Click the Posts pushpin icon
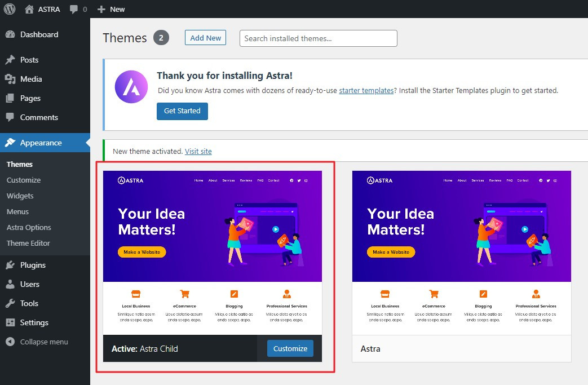Image resolution: width=588 pixels, height=385 pixels. click(x=11, y=60)
